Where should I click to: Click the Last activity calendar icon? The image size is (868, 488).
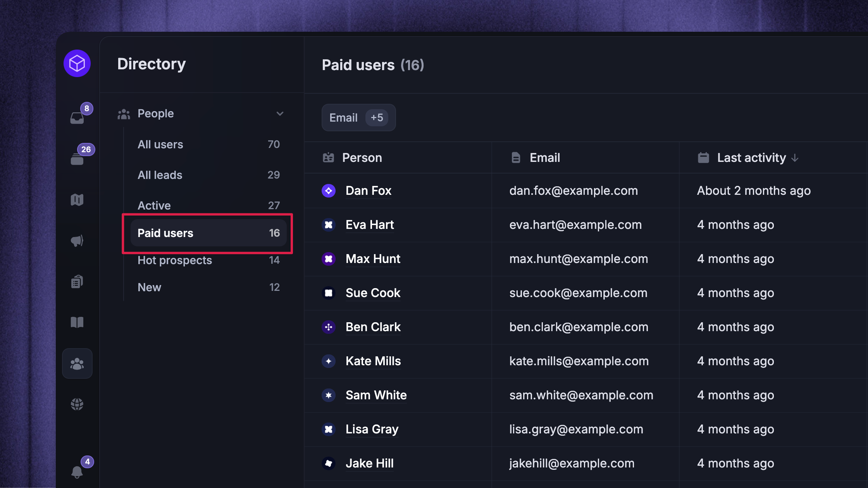pos(703,158)
